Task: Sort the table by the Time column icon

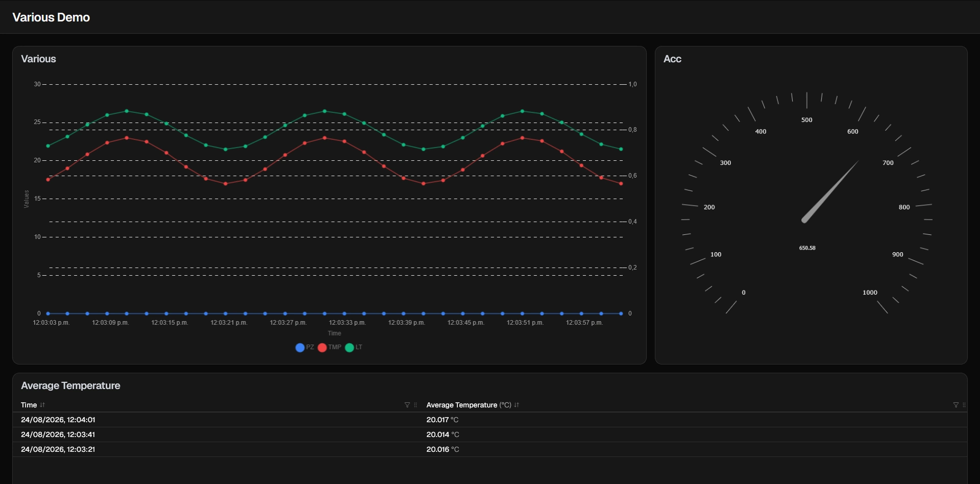Action: (x=42, y=405)
